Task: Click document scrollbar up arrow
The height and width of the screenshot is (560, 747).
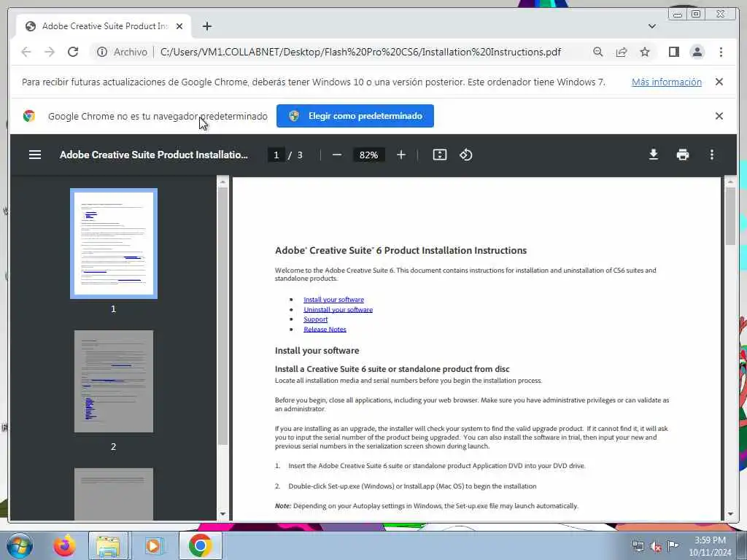Action: [730, 182]
